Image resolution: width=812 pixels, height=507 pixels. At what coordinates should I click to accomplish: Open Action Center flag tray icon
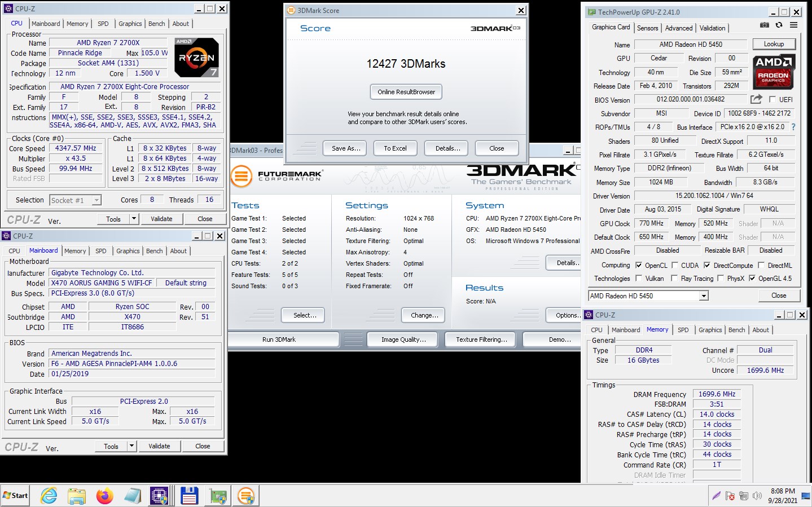[x=730, y=496]
